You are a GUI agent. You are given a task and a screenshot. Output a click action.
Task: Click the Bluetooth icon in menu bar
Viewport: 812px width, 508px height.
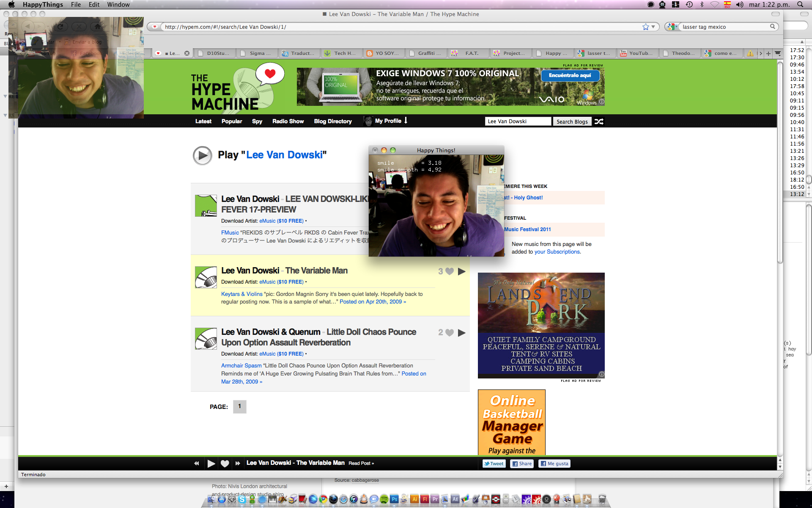coord(702,5)
